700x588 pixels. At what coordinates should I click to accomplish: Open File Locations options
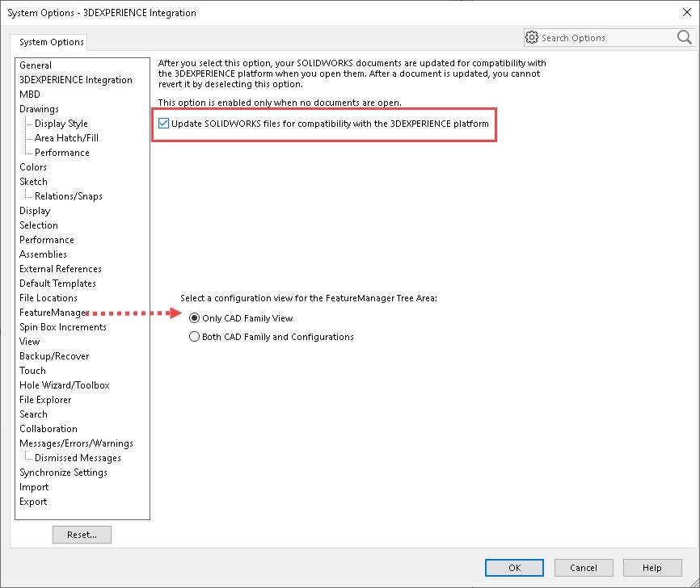click(x=48, y=297)
